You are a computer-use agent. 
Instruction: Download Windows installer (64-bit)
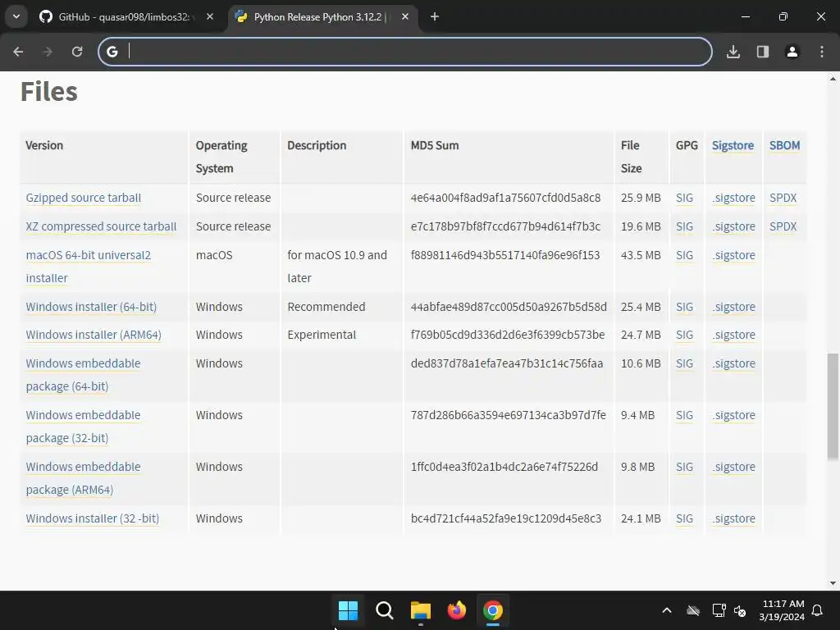click(91, 307)
